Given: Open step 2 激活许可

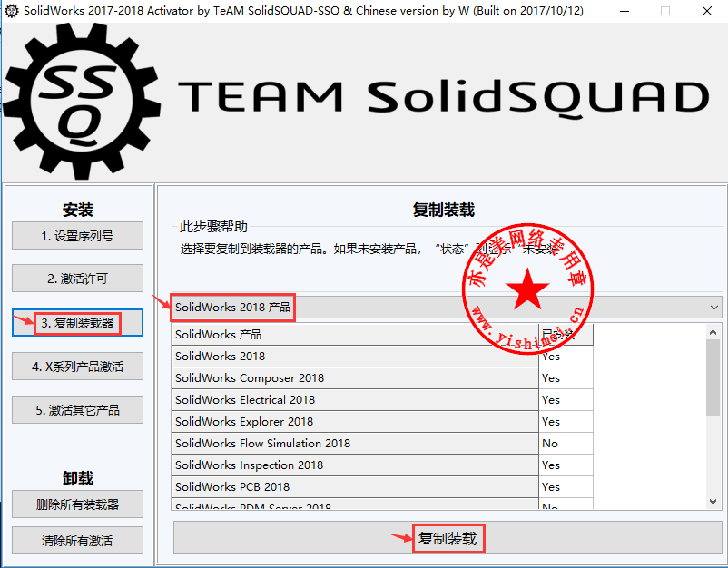Looking at the screenshot, I should (x=77, y=279).
